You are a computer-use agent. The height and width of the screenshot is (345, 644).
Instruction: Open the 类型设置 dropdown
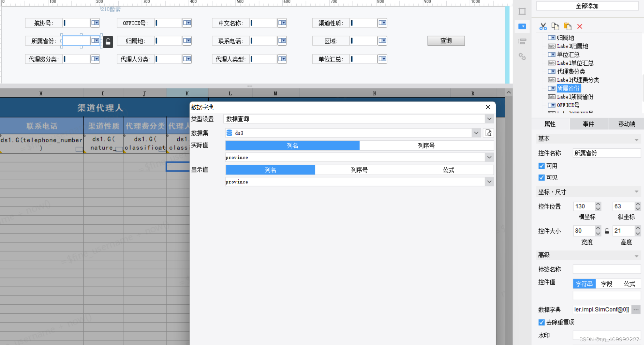pos(489,119)
